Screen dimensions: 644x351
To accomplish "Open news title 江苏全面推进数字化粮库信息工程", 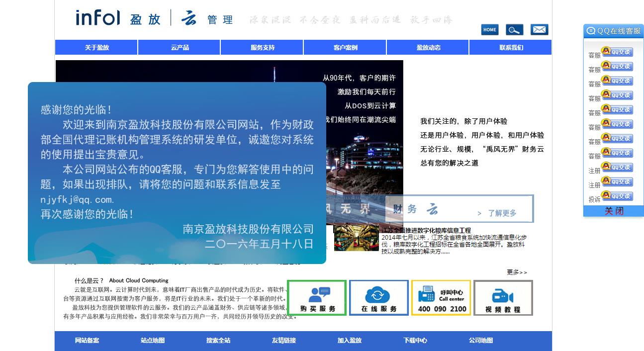I will click(x=426, y=231).
